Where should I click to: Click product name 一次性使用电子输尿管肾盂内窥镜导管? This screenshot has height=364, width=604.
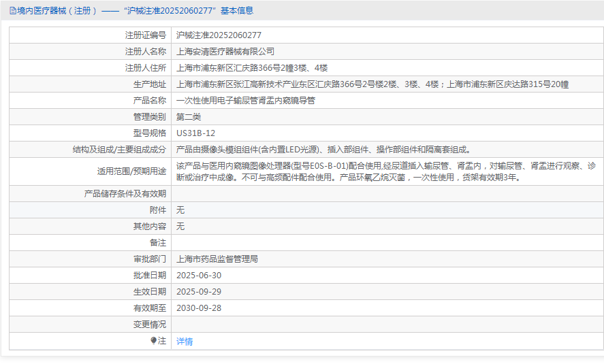246,101
